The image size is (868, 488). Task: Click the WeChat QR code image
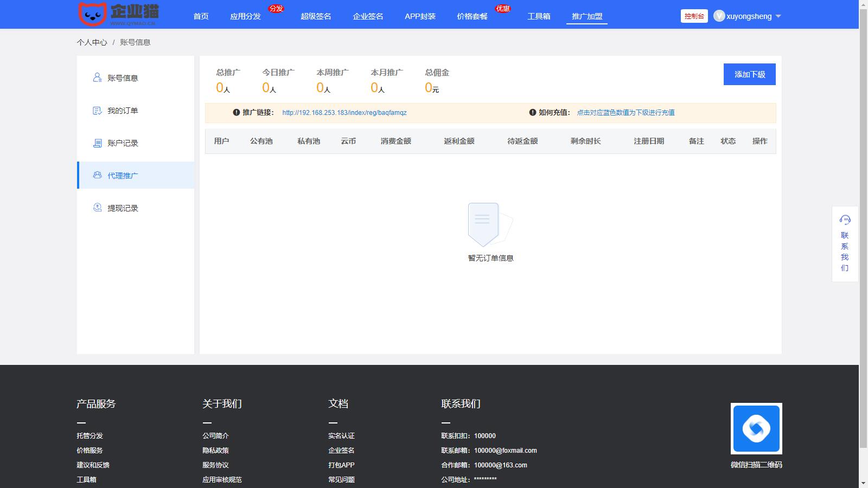pos(756,428)
